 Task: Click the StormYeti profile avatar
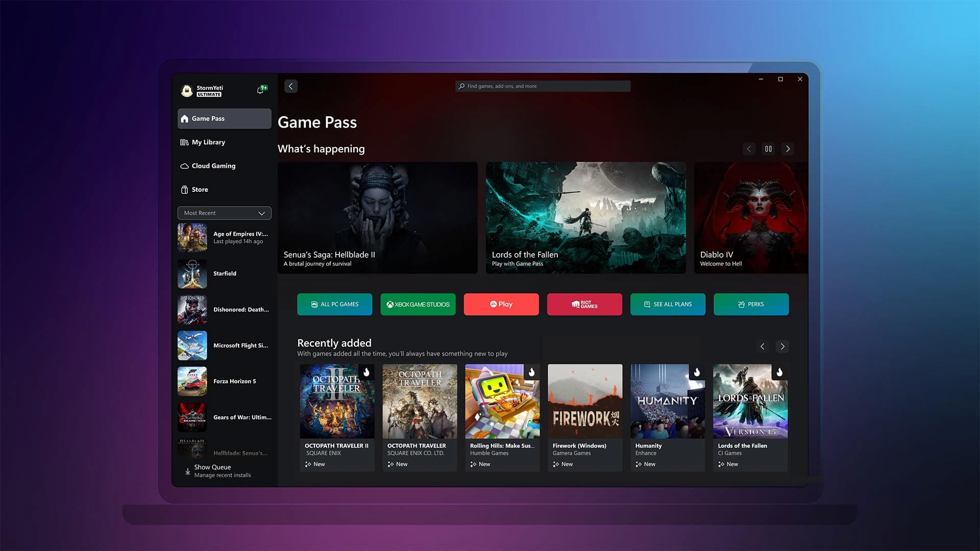click(x=187, y=91)
